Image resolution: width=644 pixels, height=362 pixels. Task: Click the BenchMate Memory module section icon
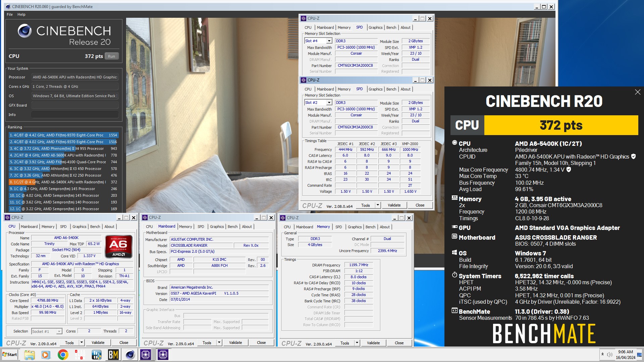(454, 198)
